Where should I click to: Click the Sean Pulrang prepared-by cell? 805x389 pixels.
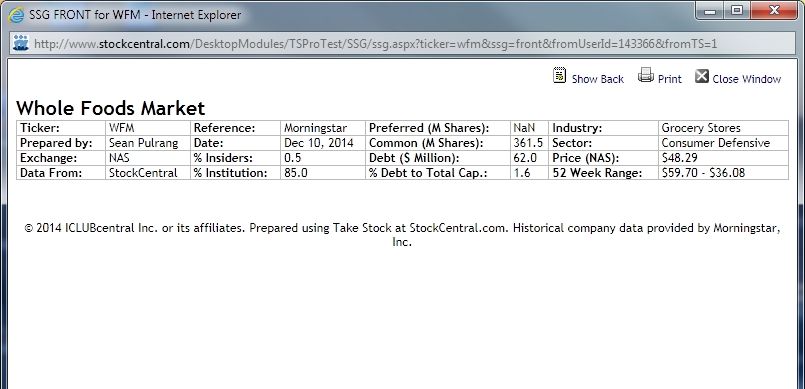pyautogui.click(x=148, y=143)
